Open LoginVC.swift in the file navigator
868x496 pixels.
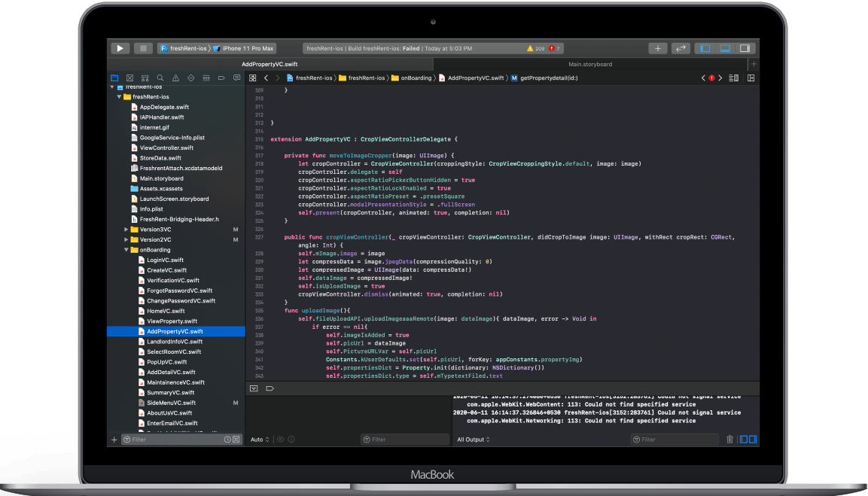165,260
